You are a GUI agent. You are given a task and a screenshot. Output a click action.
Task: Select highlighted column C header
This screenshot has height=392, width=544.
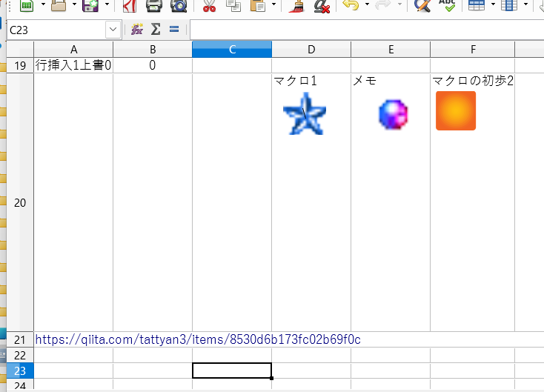(232, 49)
